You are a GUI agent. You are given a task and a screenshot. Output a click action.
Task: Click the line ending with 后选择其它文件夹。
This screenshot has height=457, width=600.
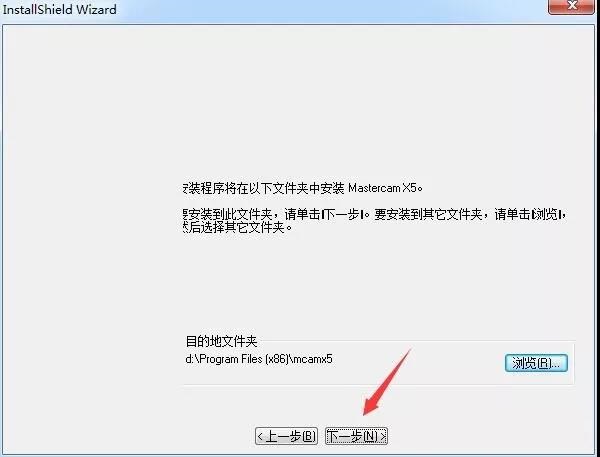coord(237,228)
